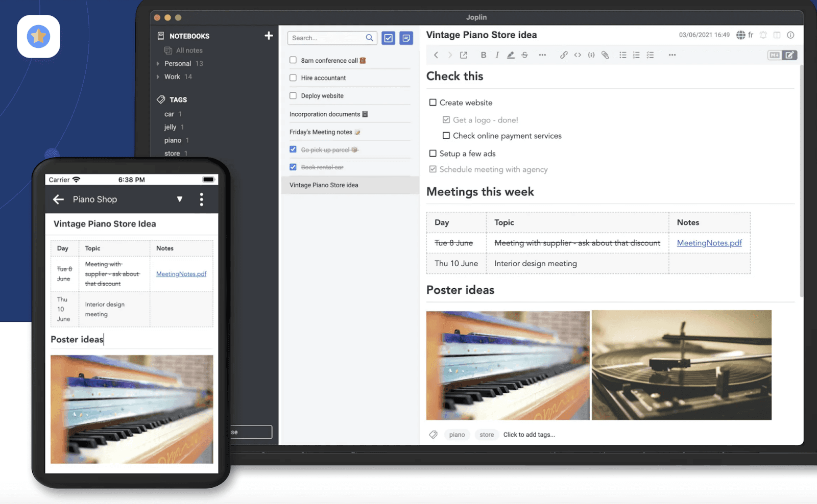Check the Create website checkbox
This screenshot has width=817, height=504.
coord(433,103)
